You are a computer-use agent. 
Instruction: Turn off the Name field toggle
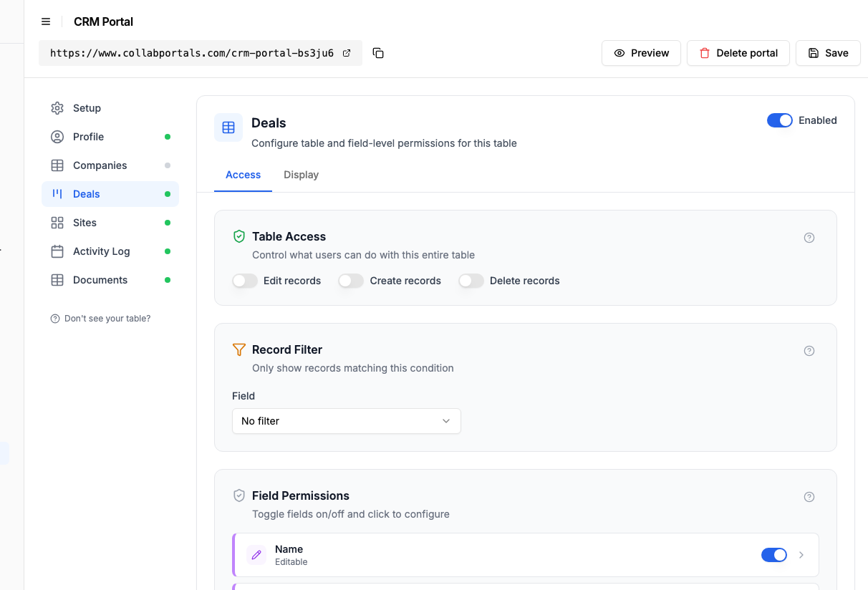tap(774, 555)
